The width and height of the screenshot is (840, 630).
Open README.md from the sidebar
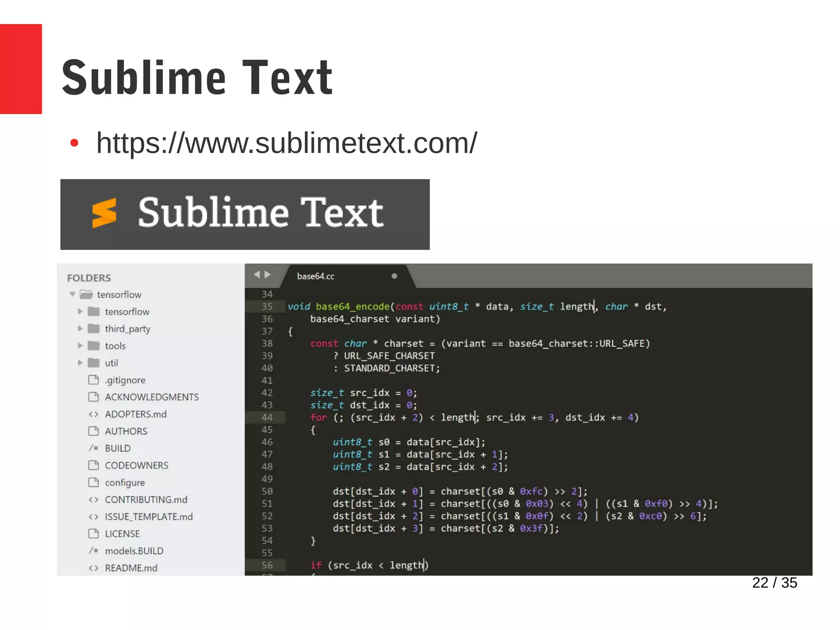[x=131, y=568]
